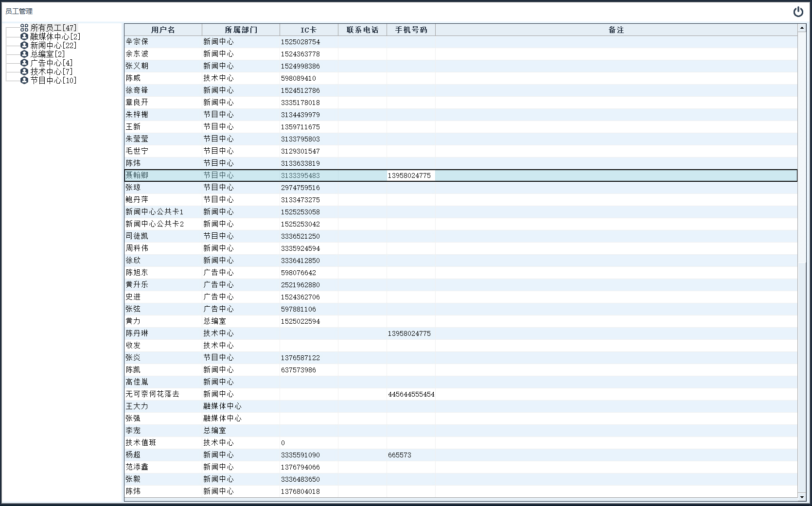Image resolution: width=812 pixels, height=506 pixels.
Task: Click the grid icon beside 所有员工
Action: pyautogui.click(x=24, y=28)
